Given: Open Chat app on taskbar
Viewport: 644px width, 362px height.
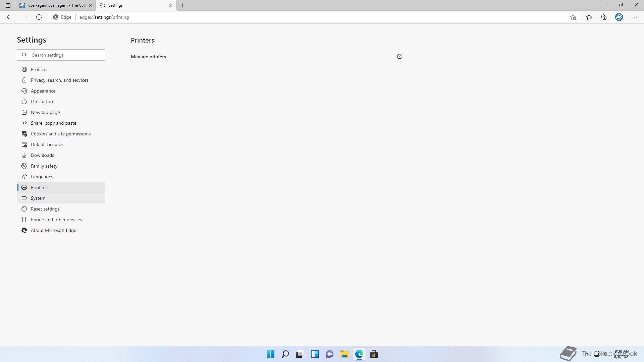Looking at the screenshot, I should [329, 354].
